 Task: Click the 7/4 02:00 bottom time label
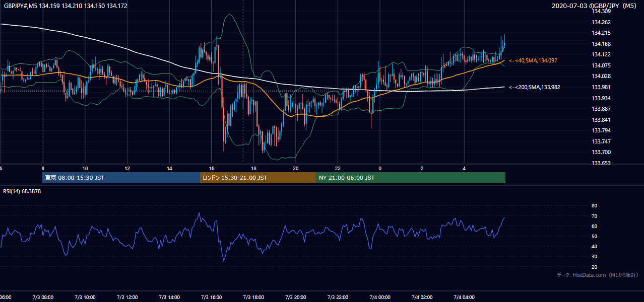(x=422, y=297)
